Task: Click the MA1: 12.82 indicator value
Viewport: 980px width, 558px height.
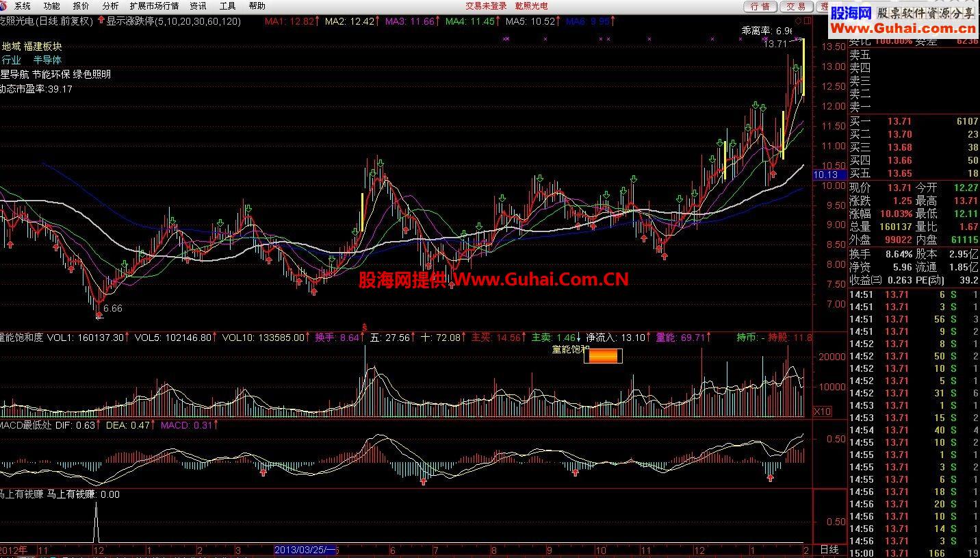Action: pos(292,21)
